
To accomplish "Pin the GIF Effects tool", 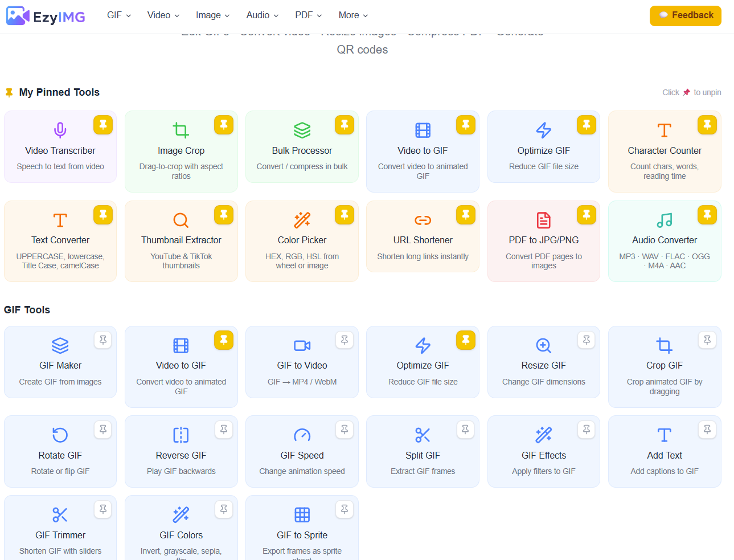I will point(587,430).
